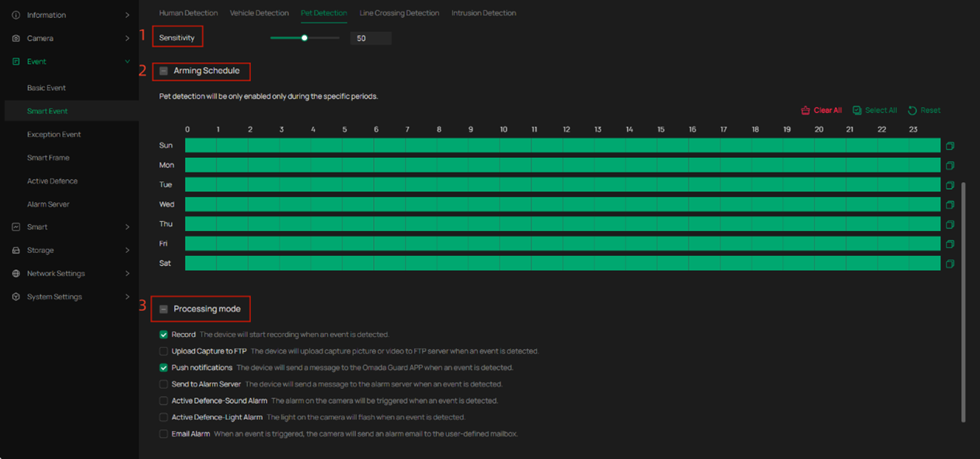Viewport: 980px width, 459px height.
Task: Copy Wed schedule using copy icon
Action: coord(950,205)
